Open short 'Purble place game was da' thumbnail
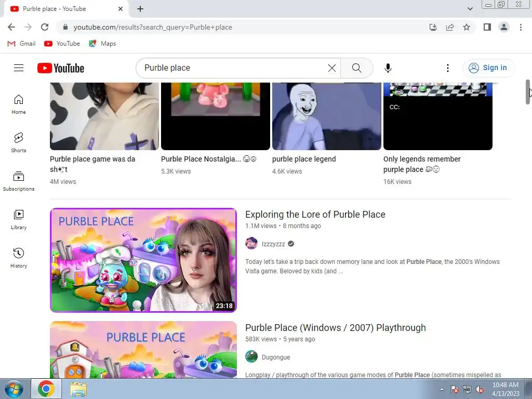Screen dimensions: 532x399 coord(104,116)
